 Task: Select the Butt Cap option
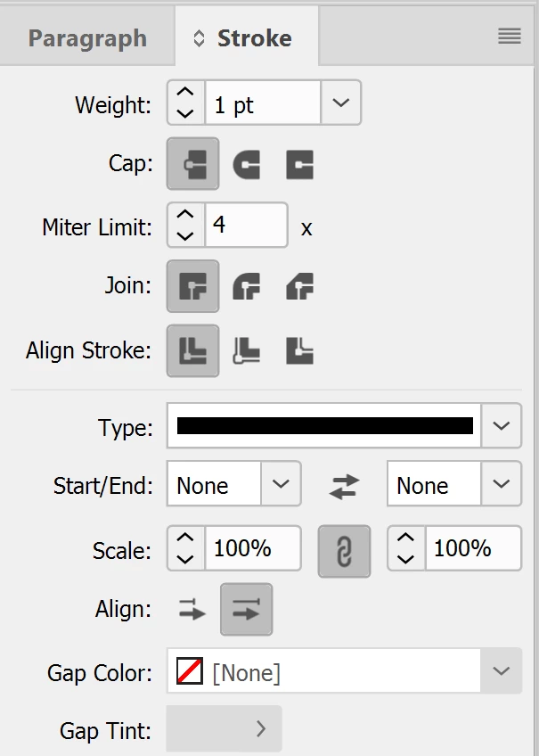[x=192, y=165]
